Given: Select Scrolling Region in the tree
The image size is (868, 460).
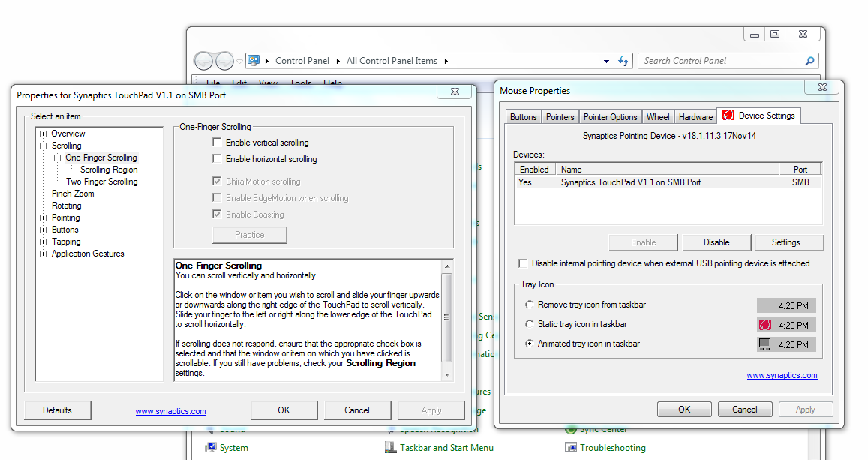Looking at the screenshot, I should (109, 170).
